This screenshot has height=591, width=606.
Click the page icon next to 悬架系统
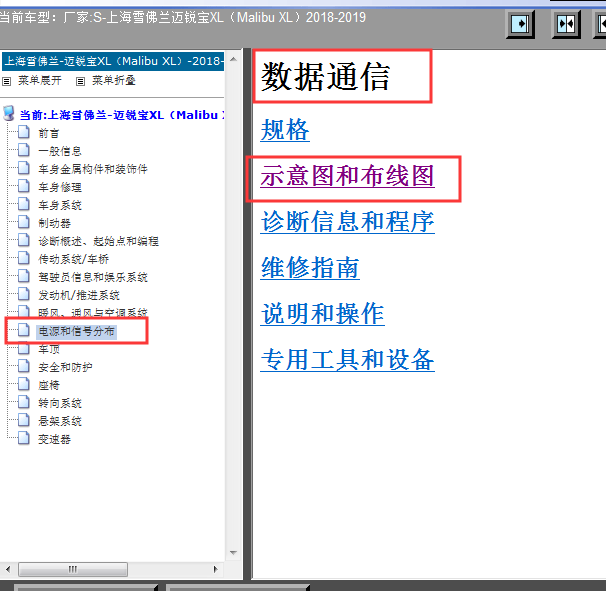pyautogui.click(x=24, y=420)
